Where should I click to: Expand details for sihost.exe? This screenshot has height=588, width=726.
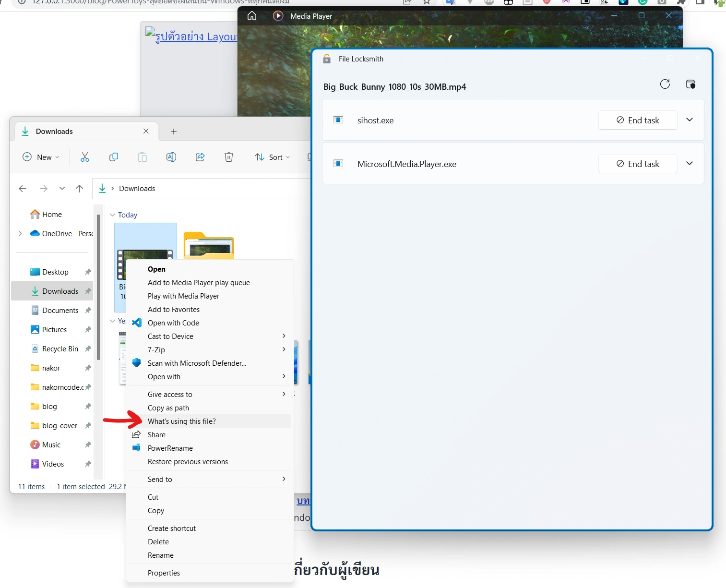click(690, 120)
